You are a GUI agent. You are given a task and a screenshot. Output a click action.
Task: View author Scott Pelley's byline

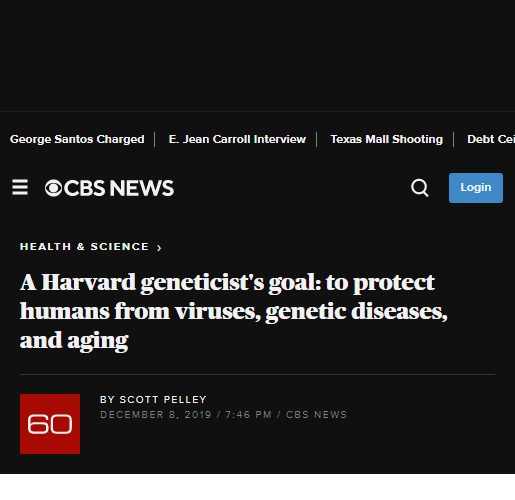(153, 399)
